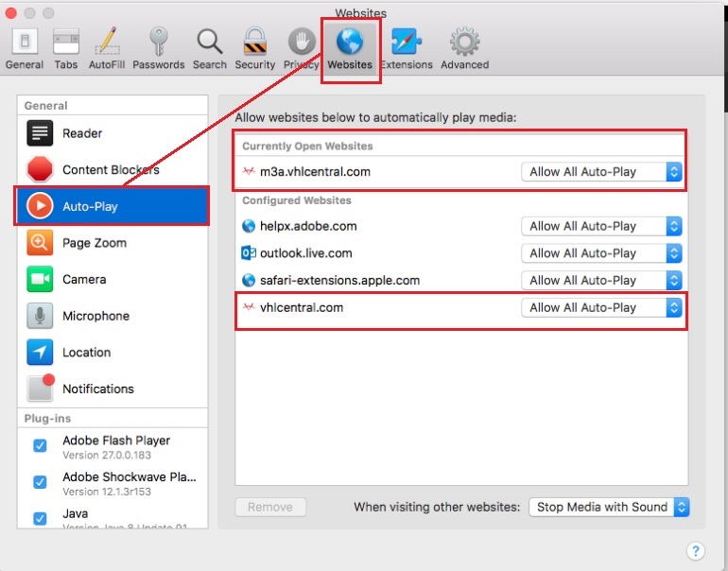The width and height of the screenshot is (728, 571).
Task: Select the vhlcentral.com configured website row
Action: pos(461,307)
